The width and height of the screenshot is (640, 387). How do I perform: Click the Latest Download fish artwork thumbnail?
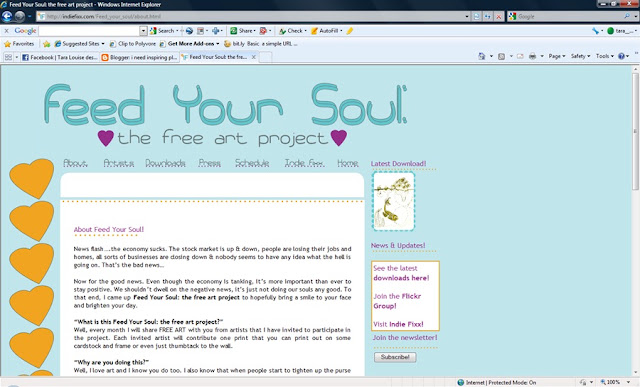pyautogui.click(x=393, y=201)
